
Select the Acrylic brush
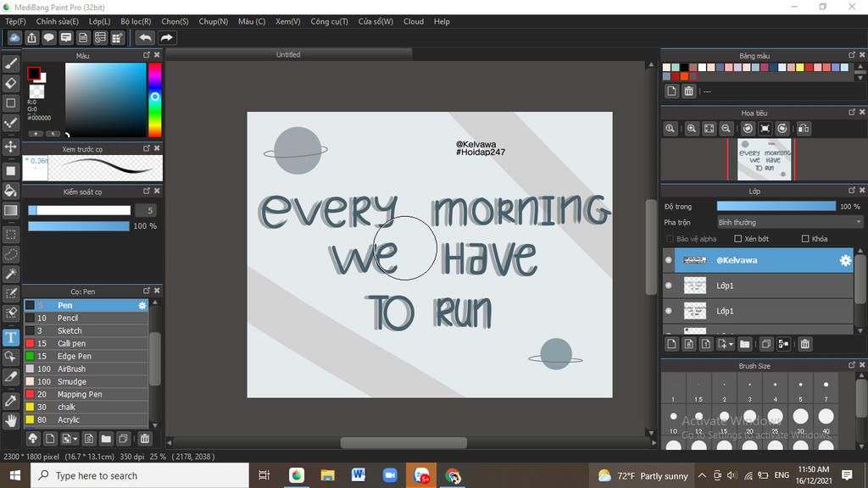86,420
